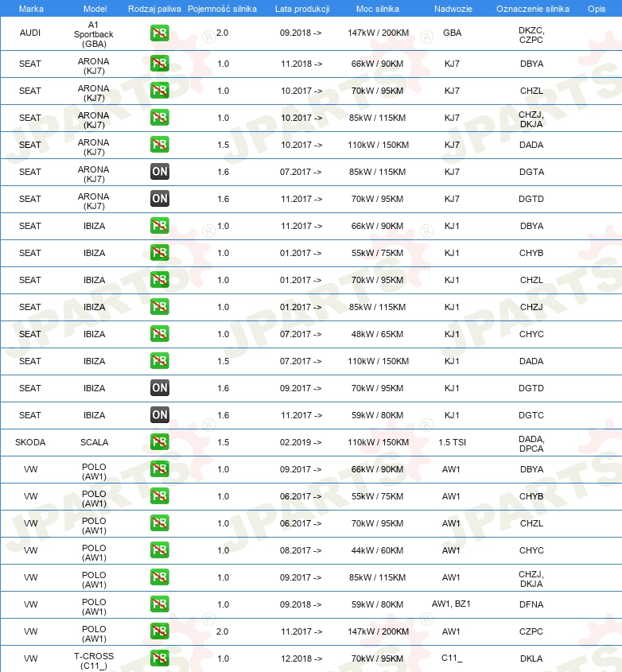Click engine code DADA, DPCA
The height and width of the screenshot is (672, 622).
pyautogui.click(x=531, y=444)
